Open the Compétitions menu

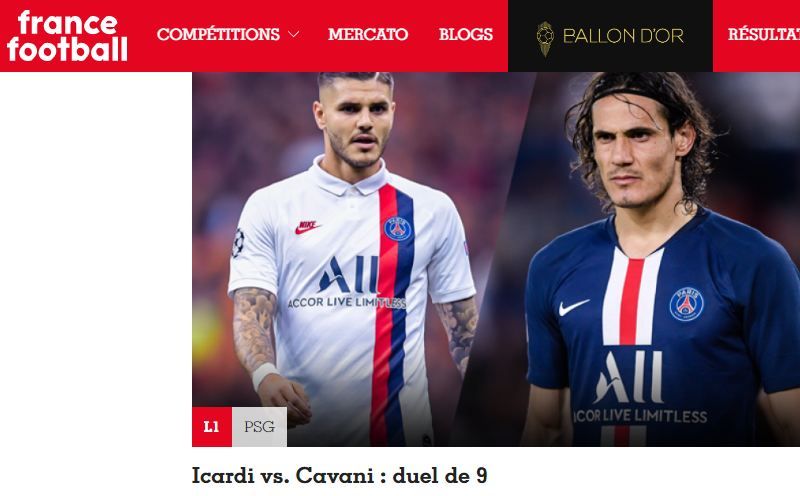click(x=218, y=34)
